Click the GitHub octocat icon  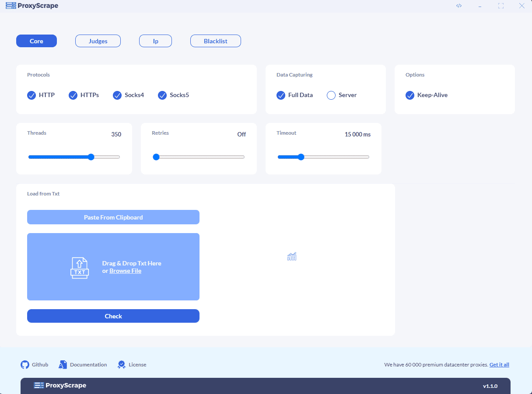tap(25, 365)
